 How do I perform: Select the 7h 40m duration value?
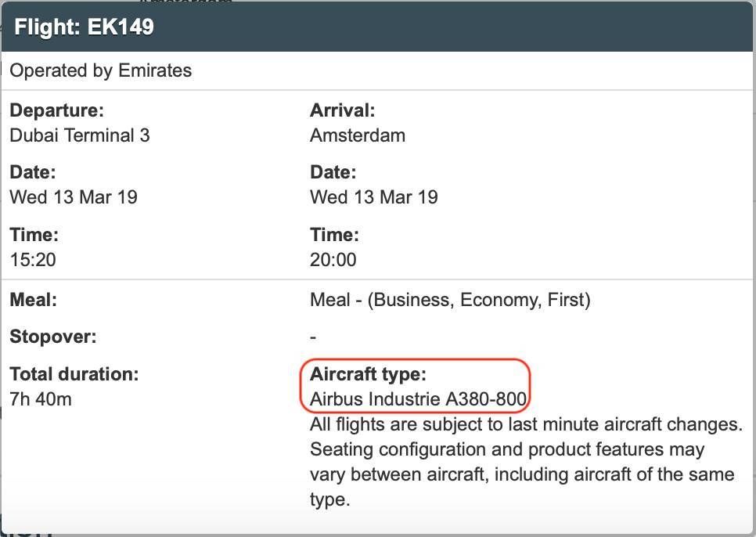(x=41, y=399)
